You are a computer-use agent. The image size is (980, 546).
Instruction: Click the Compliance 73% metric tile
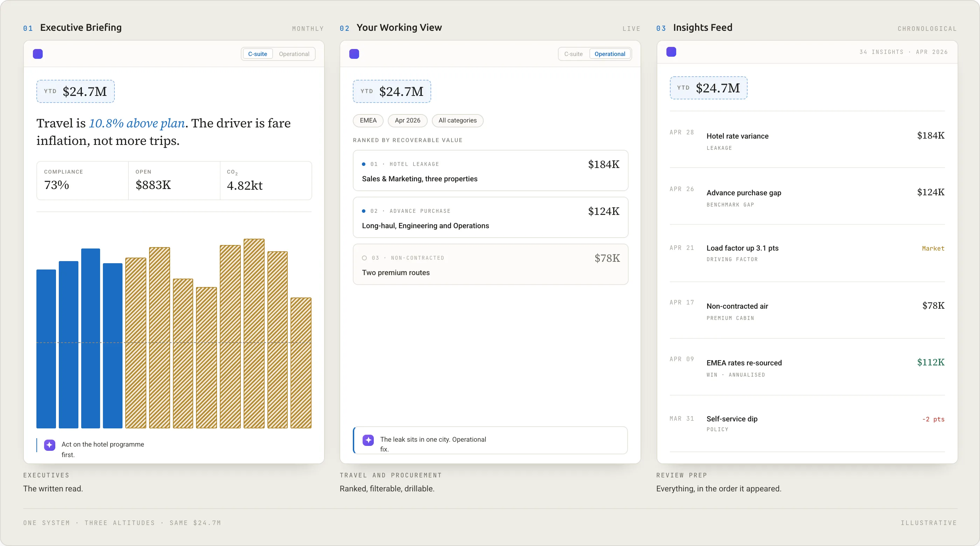[83, 181]
